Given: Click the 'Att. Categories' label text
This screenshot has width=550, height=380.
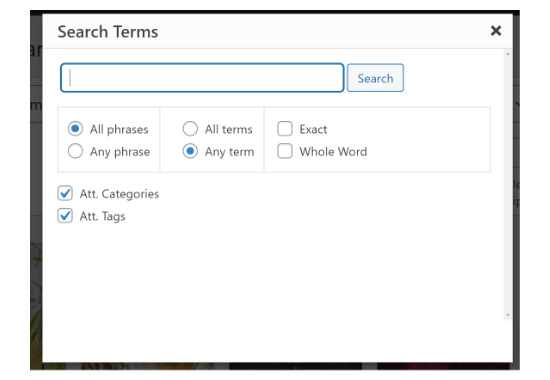Looking at the screenshot, I should (119, 194).
